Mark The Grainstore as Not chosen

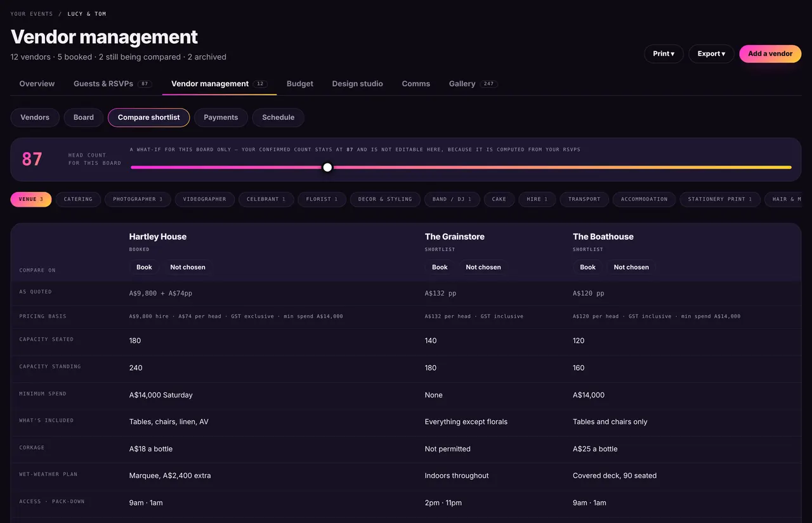[483, 268]
